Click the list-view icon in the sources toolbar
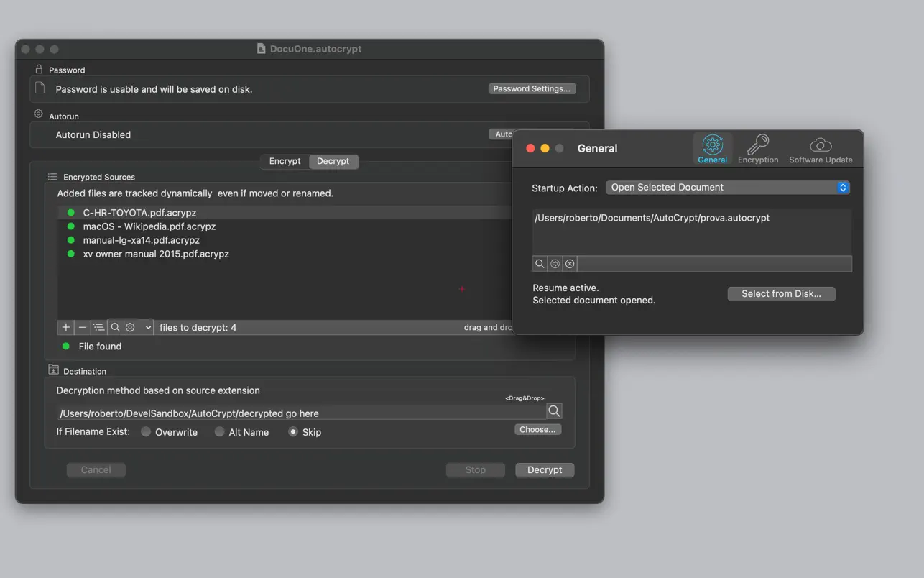The height and width of the screenshot is (578, 924). 99,327
